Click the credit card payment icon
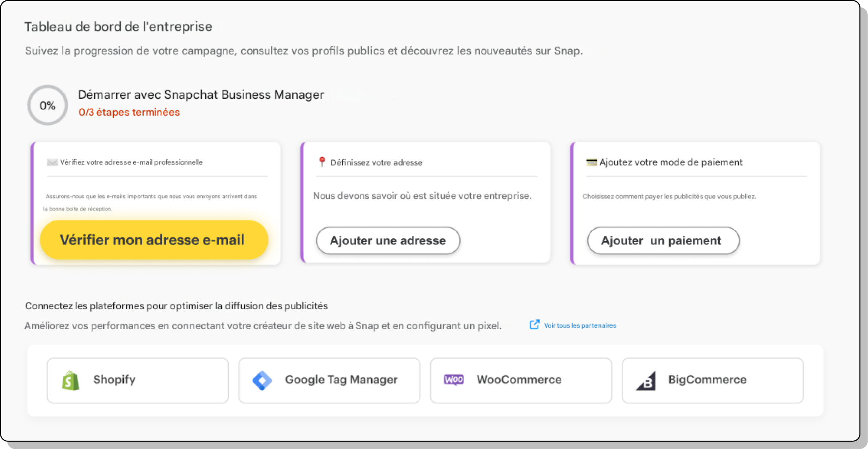 (592, 162)
